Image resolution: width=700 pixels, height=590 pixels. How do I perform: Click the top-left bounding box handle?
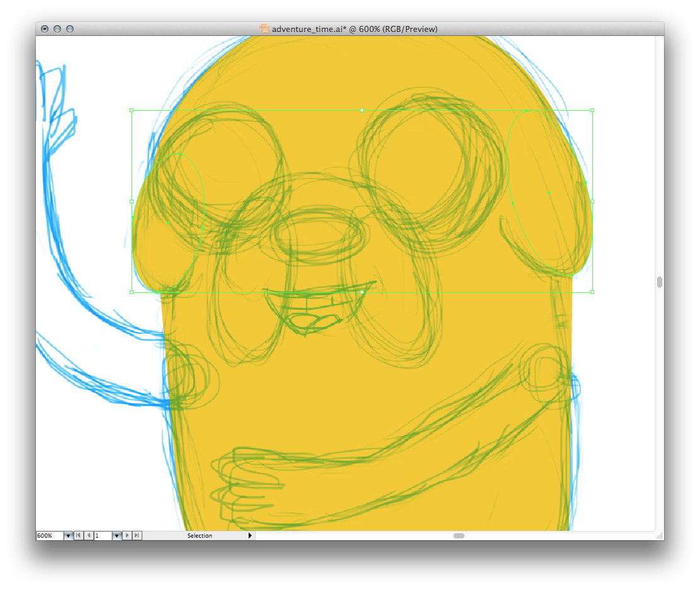pyautogui.click(x=132, y=110)
